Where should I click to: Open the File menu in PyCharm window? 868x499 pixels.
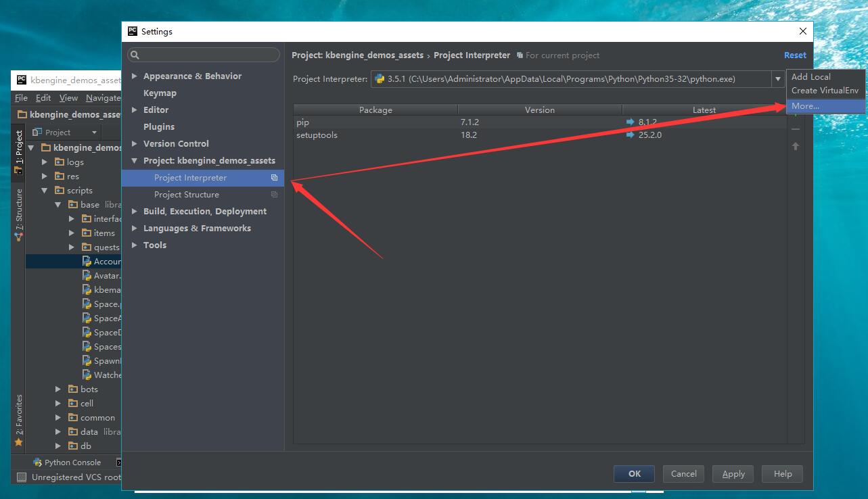[x=21, y=98]
